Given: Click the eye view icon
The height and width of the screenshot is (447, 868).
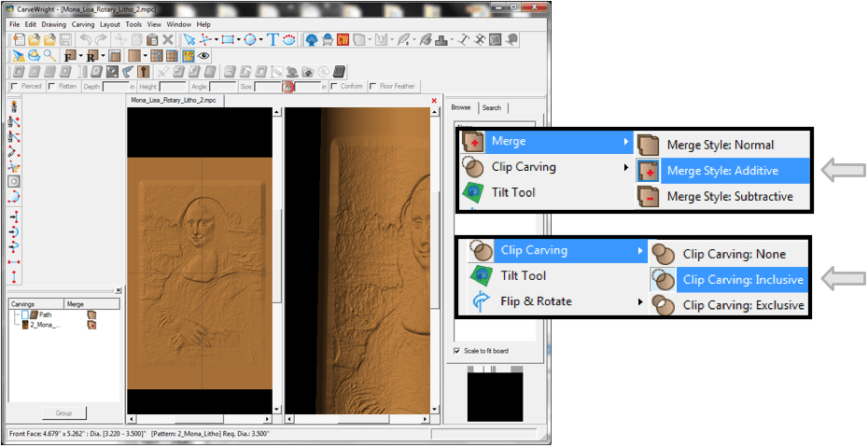Looking at the screenshot, I should click(203, 56).
